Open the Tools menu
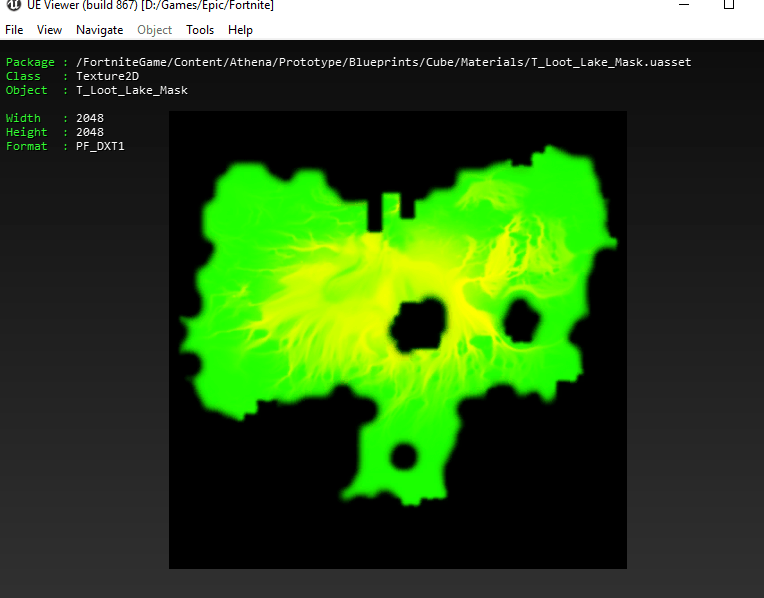Image resolution: width=764 pixels, height=598 pixels. click(x=200, y=30)
